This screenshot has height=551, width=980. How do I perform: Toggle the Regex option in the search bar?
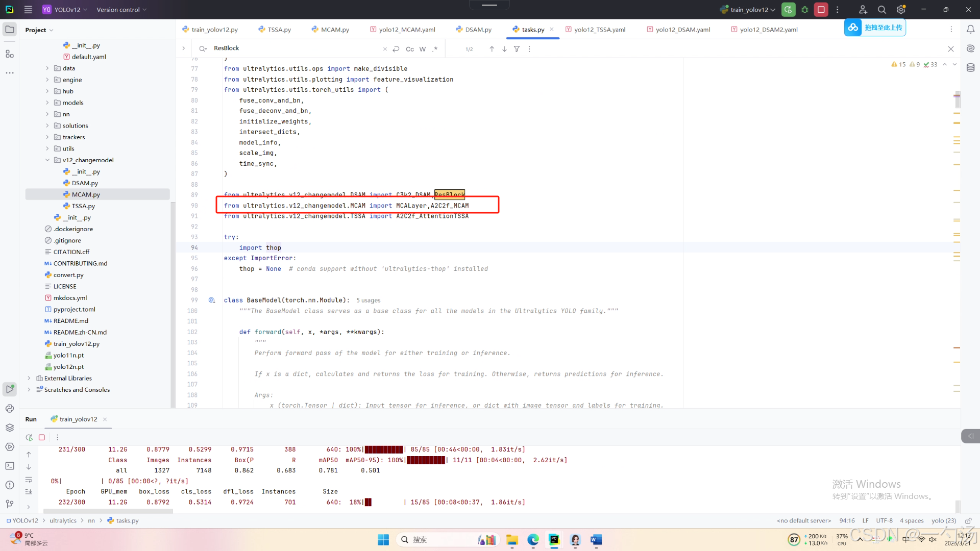click(x=435, y=49)
